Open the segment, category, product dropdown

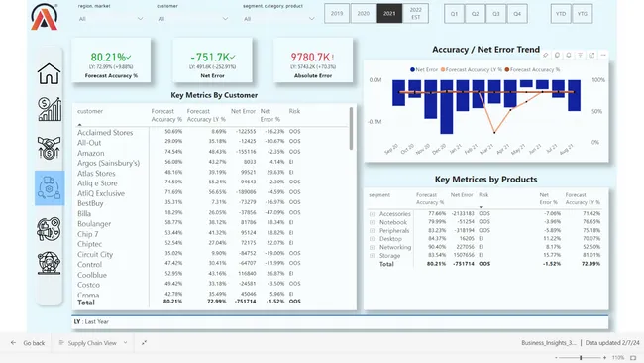click(278, 19)
